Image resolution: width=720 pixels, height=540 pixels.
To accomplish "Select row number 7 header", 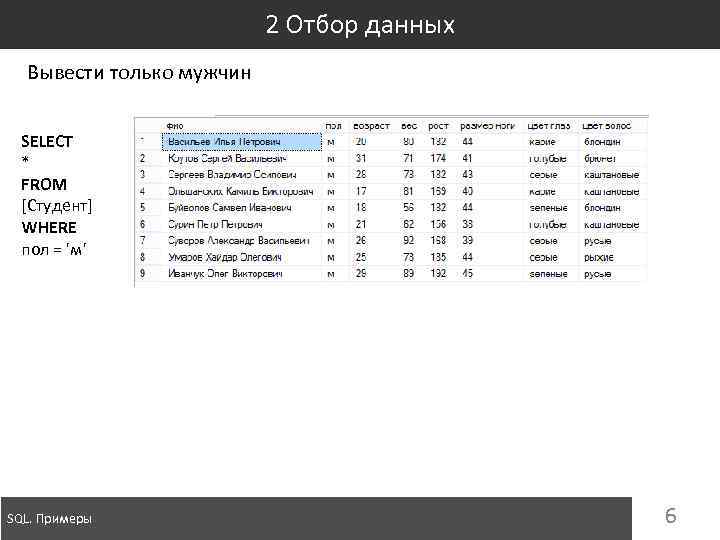I will pos(142,241).
